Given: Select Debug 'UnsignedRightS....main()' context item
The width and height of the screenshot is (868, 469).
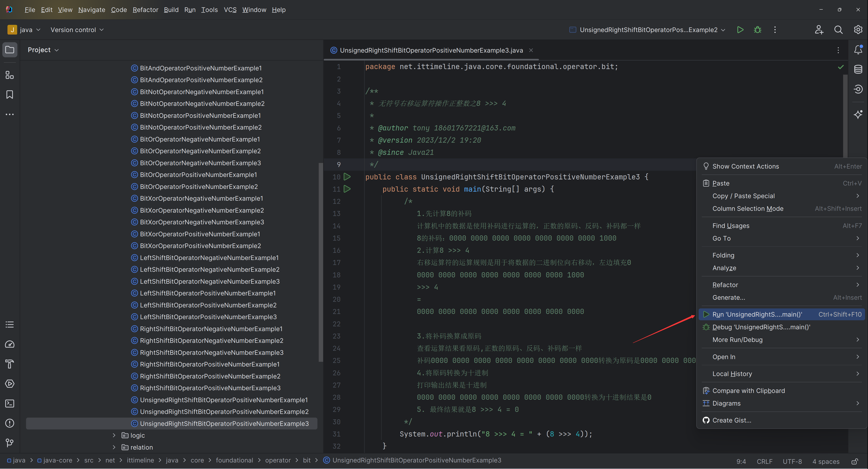Looking at the screenshot, I should click(782, 327).
